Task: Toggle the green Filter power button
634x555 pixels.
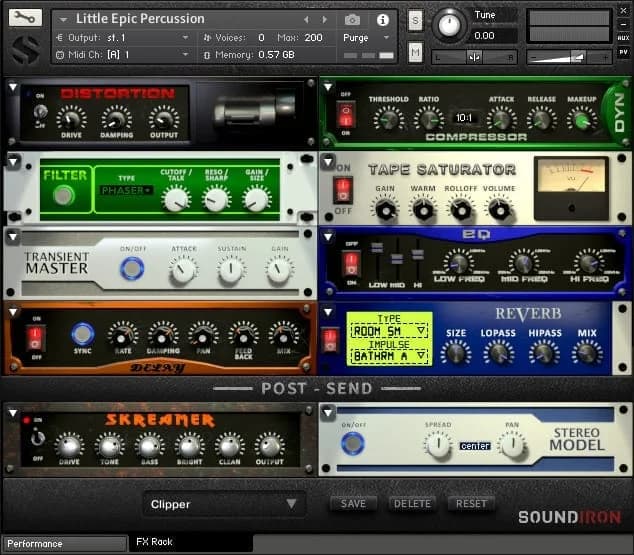Action: 64,196
